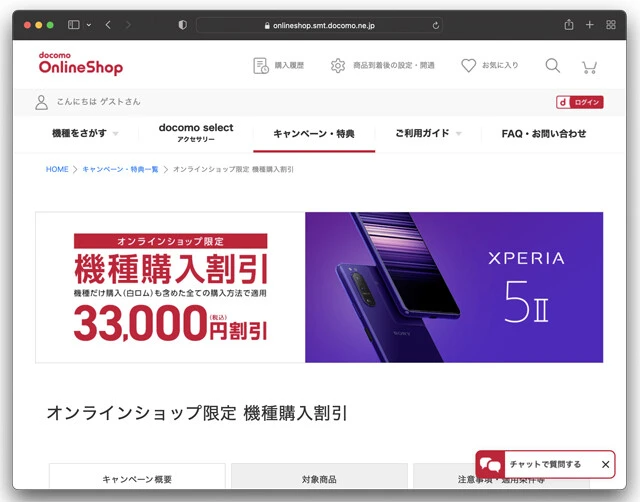The image size is (640, 502).
Task: Click the Safari share icon
Action: click(x=569, y=25)
